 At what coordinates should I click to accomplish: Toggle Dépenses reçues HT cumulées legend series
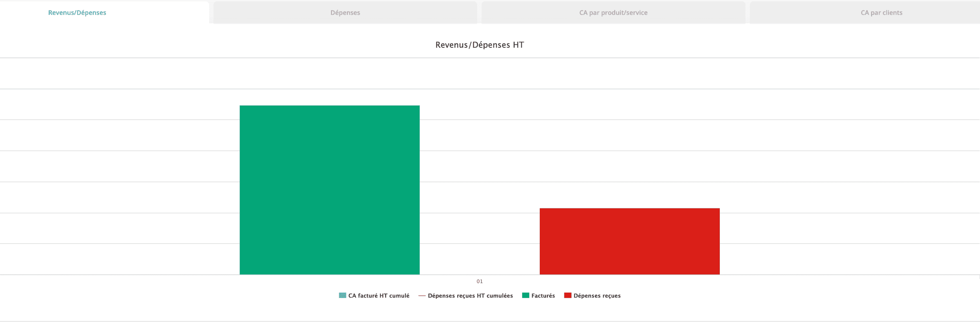click(x=465, y=296)
